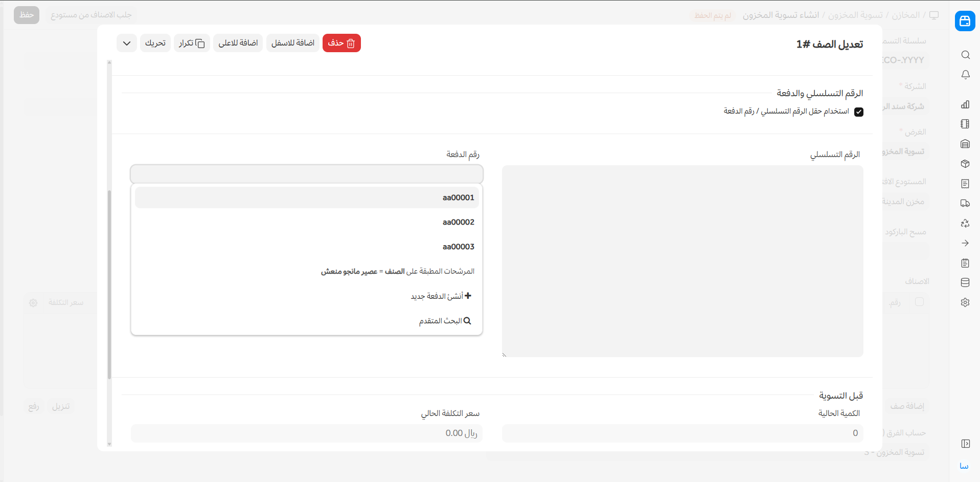Click the duplicate row button
Image resolution: width=980 pixels, height=482 pixels.
[x=192, y=43]
